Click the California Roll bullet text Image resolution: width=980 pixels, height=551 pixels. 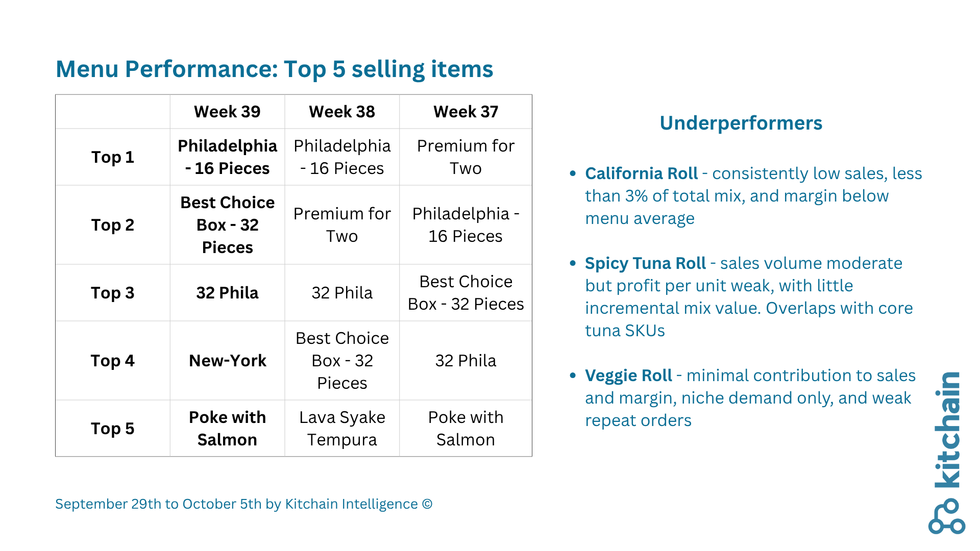(753, 196)
